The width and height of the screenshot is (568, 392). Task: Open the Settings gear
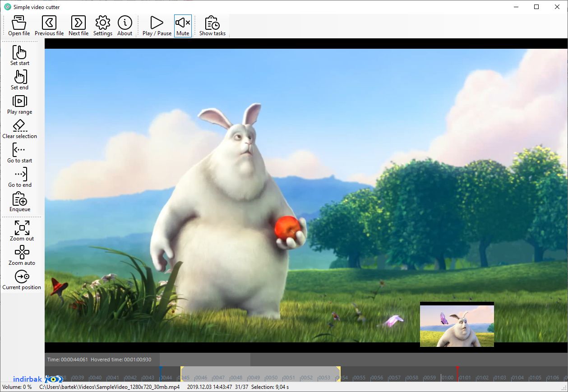[x=103, y=26]
